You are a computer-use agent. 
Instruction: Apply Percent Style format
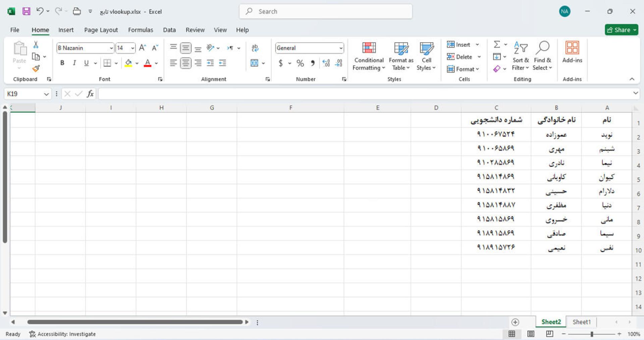(x=300, y=63)
